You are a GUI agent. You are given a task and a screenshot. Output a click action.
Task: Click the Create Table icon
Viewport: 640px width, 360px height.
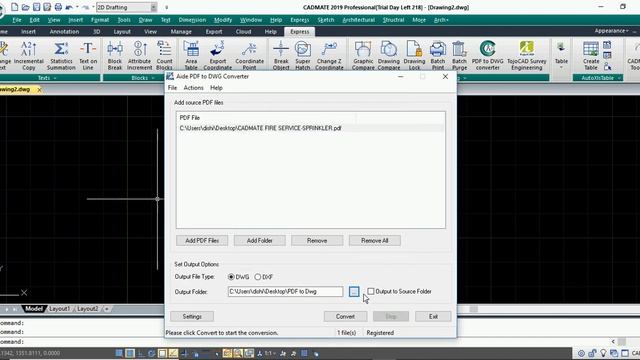click(591, 56)
